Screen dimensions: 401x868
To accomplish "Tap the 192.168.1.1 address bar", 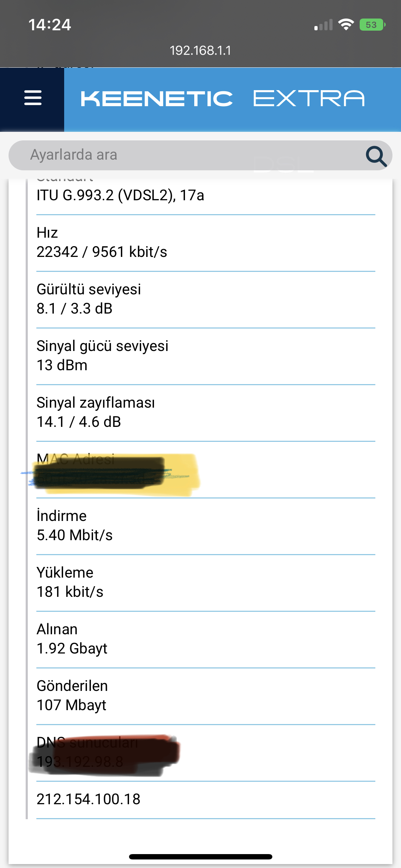I will [200, 50].
